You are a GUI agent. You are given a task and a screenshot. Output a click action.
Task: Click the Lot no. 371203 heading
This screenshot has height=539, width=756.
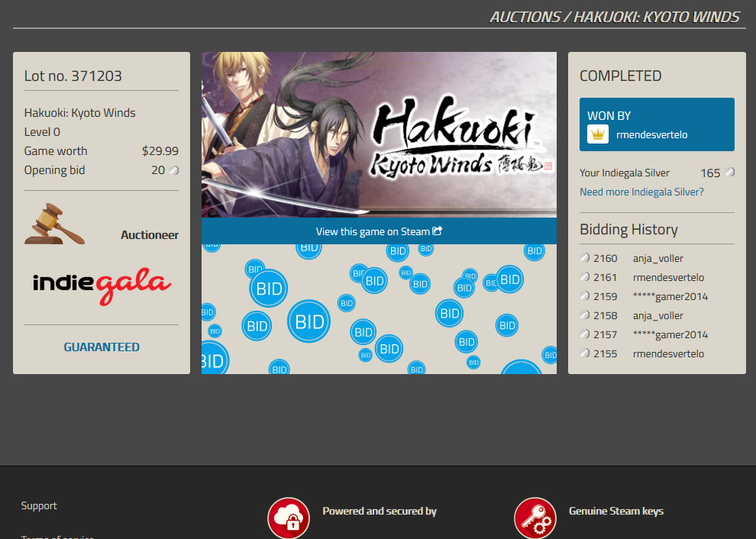[73, 76]
